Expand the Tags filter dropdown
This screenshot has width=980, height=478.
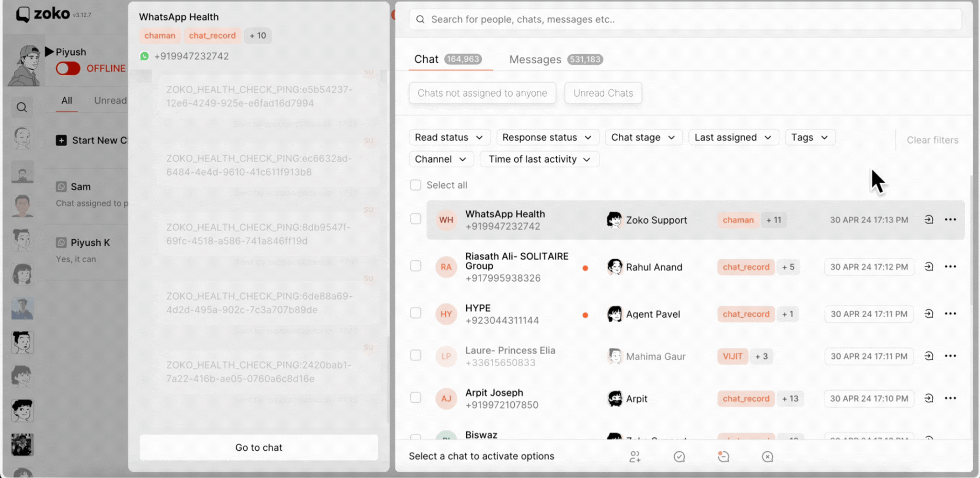click(x=810, y=137)
